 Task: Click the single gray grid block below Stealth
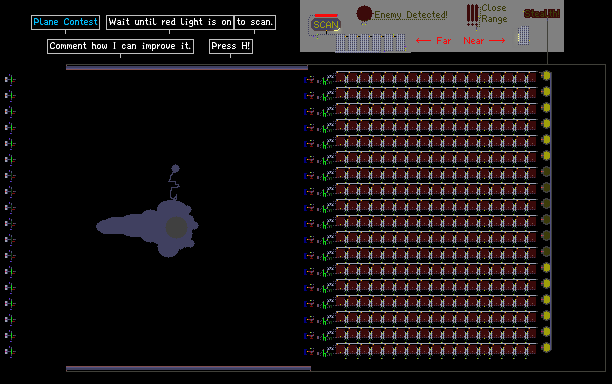(x=523, y=36)
